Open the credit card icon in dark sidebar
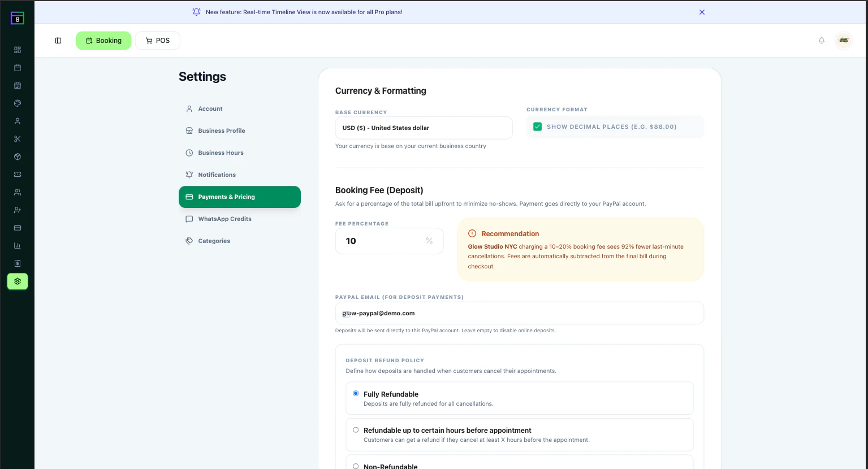This screenshot has width=868, height=469. [x=18, y=228]
